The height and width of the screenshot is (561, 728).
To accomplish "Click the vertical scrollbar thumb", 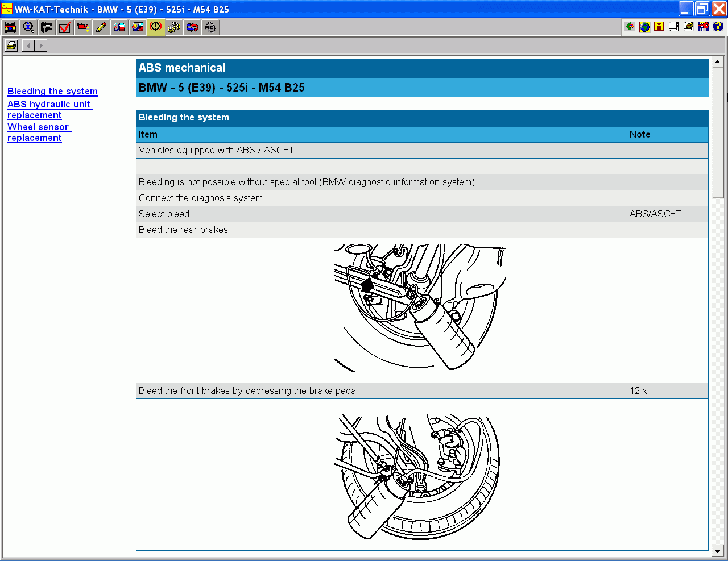I will (718, 132).
